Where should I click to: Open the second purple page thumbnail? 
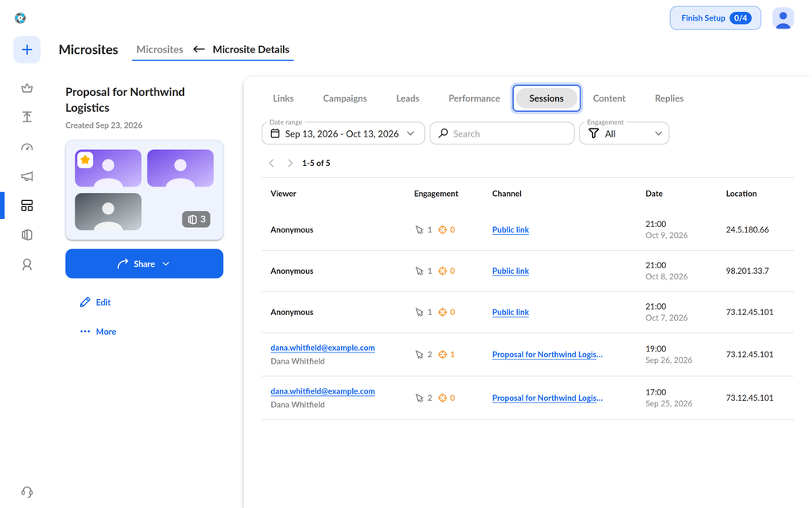[x=180, y=168]
